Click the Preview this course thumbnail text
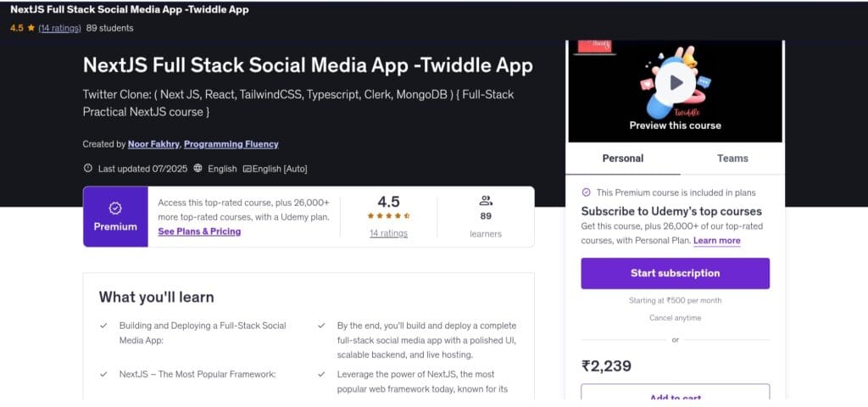This screenshot has width=868, height=407. pos(675,125)
